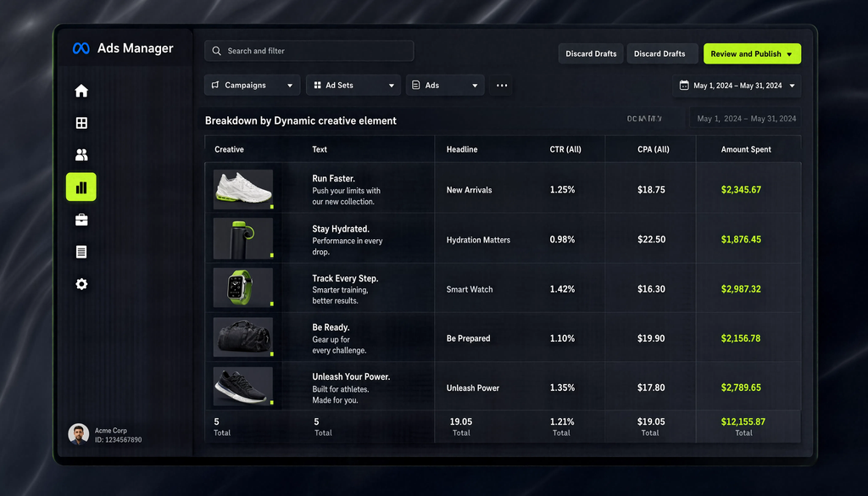Sort by the CTR (All) column header

click(x=565, y=149)
